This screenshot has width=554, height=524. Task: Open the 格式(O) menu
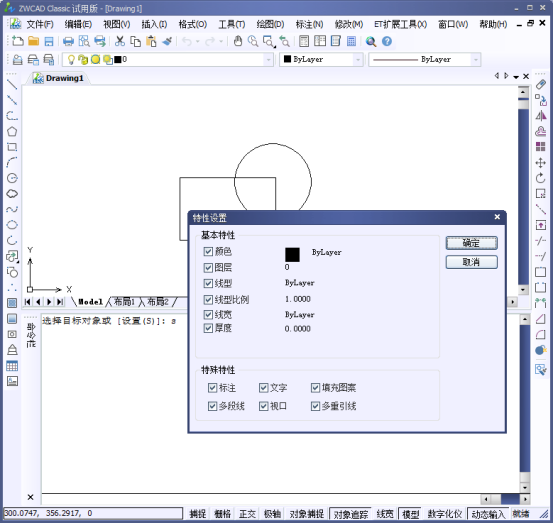point(193,24)
